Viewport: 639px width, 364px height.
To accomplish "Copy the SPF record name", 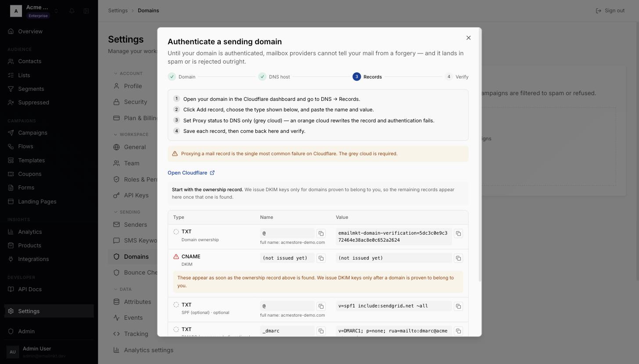I will (321, 306).
